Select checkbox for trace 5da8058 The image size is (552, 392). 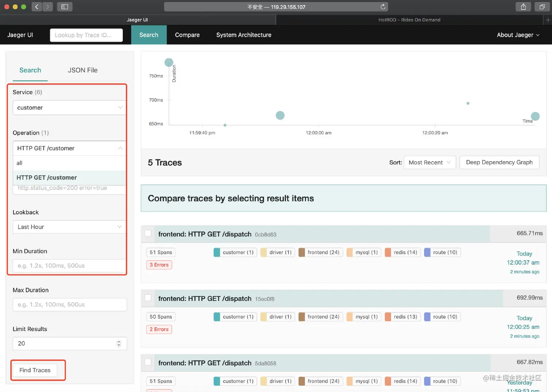click(148, 362)
